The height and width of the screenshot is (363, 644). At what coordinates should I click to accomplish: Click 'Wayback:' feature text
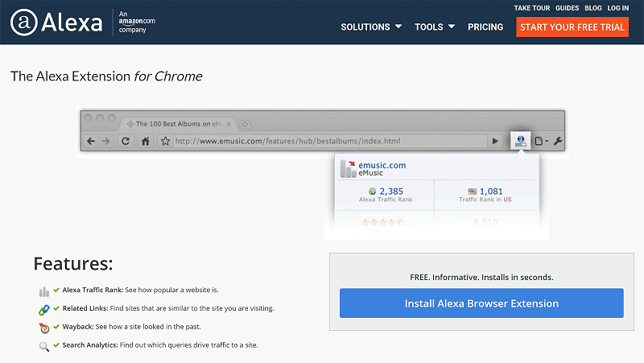[x=77, y=327]
